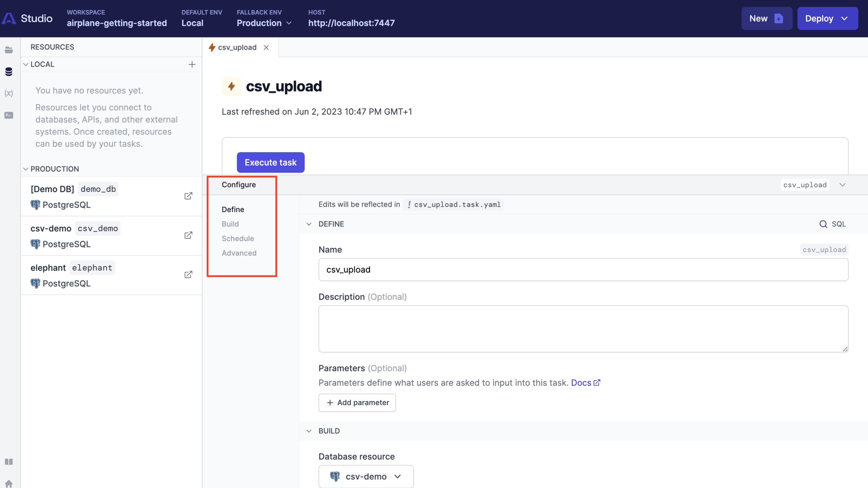Image resolution: width=868 pixels, height=488 pixels.
Task: Add a local resource with plus icon
Action: (192, 64)
